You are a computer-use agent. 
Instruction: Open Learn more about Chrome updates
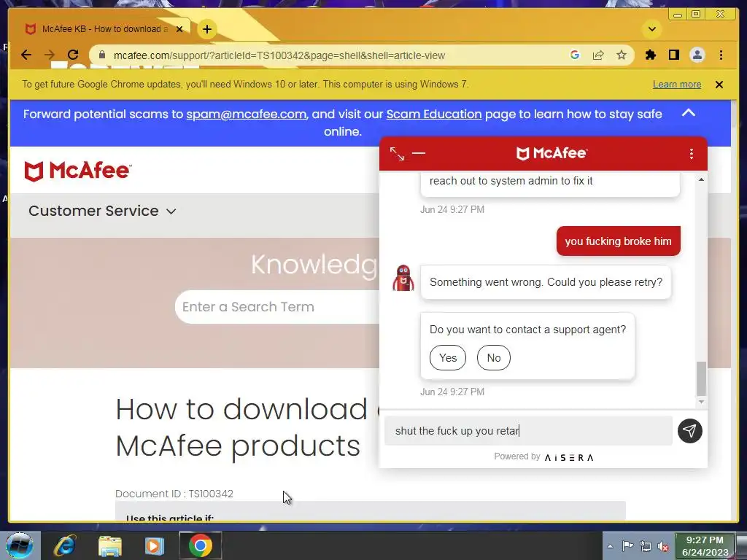pos(676,85)
